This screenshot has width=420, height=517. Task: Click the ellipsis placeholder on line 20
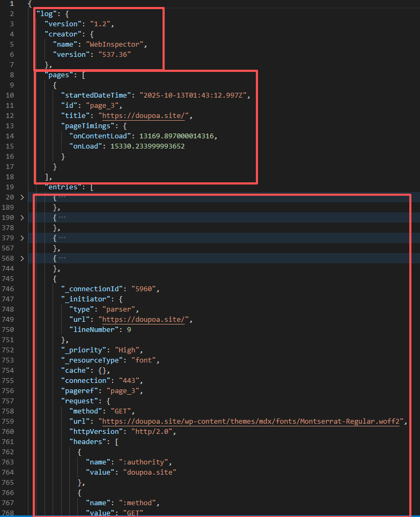(x=62, y=197)
